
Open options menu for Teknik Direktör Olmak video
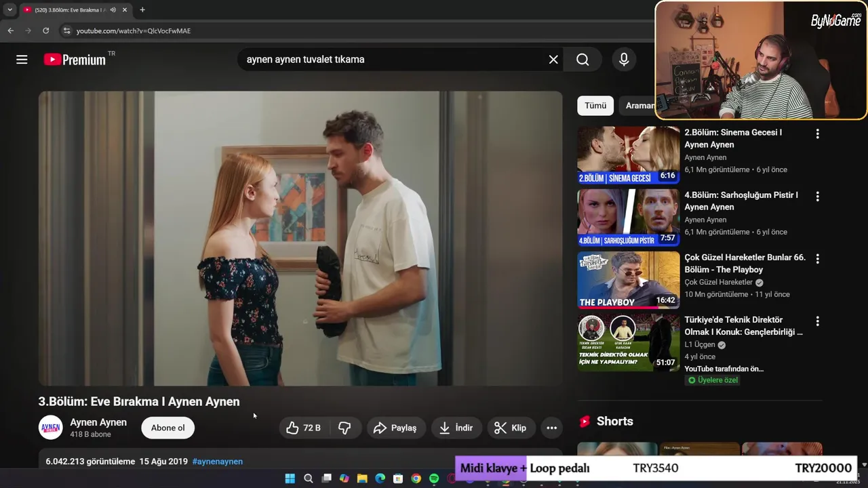point(817,321)
